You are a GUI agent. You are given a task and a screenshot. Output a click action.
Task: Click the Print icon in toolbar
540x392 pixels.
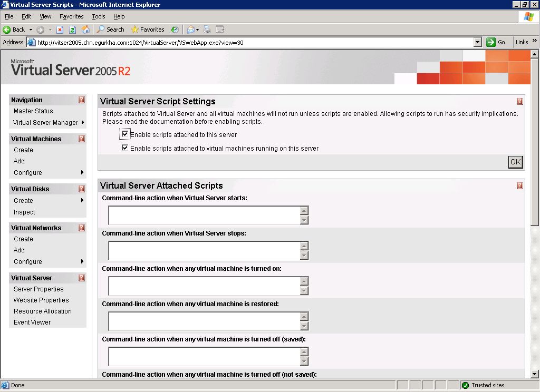click(207, 30)
